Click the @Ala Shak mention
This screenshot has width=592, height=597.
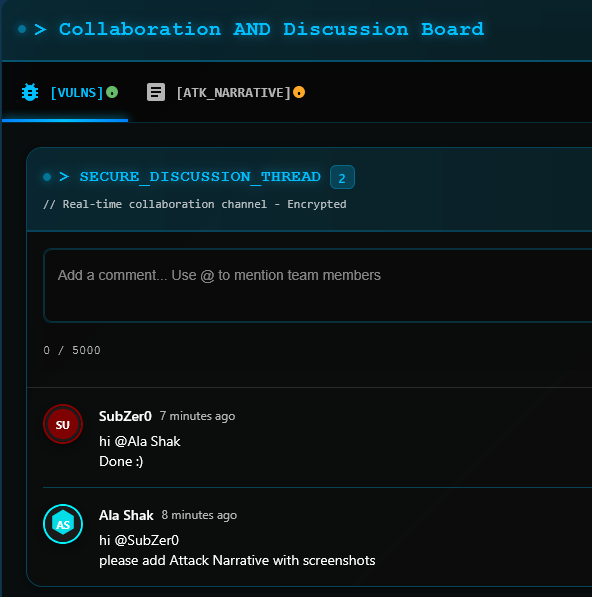147,441
